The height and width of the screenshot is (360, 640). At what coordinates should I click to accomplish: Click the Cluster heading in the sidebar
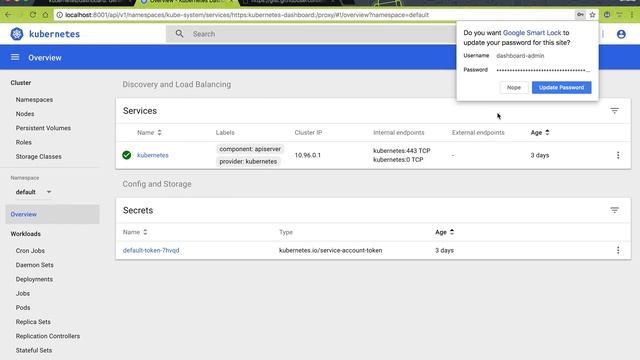pos(21,83)
